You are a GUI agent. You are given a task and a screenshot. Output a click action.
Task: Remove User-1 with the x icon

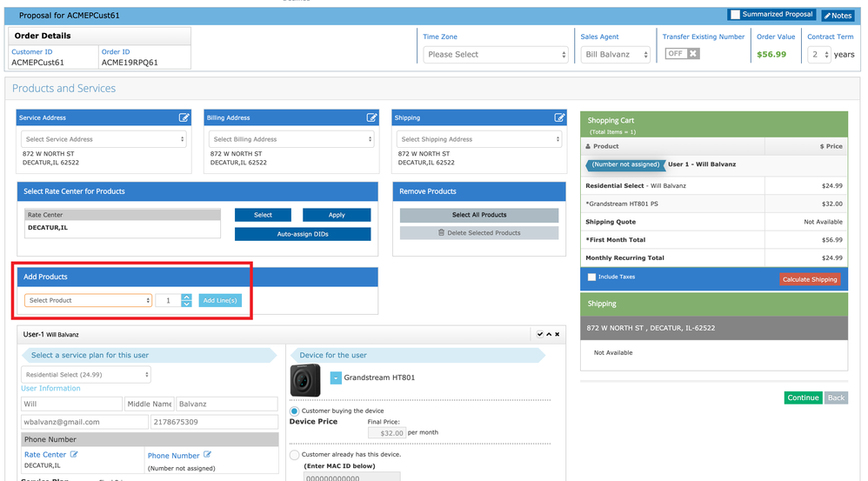(558, 334)
